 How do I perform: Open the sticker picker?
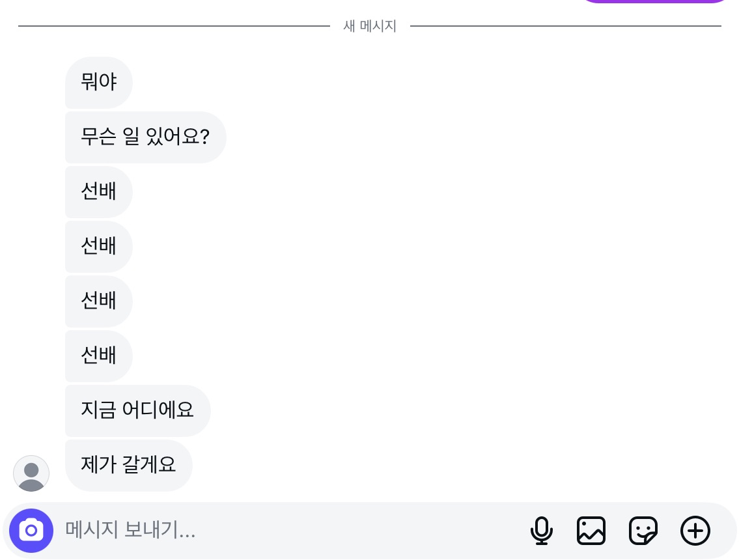(x=643, y=531)
